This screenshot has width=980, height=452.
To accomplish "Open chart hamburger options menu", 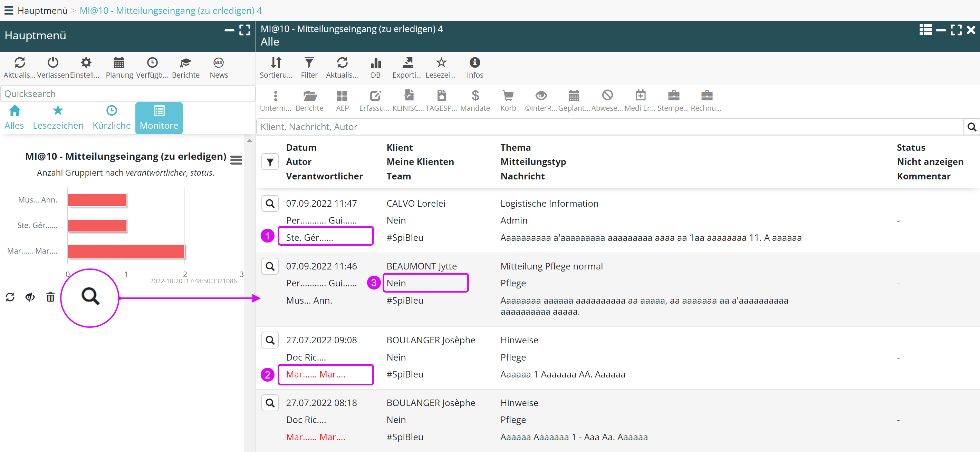I will (236, 160).
